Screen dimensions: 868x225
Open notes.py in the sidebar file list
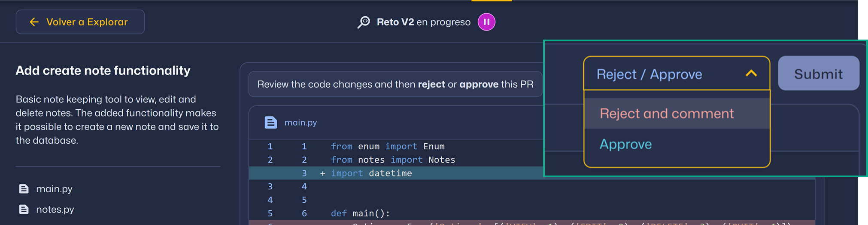[55, 210]
